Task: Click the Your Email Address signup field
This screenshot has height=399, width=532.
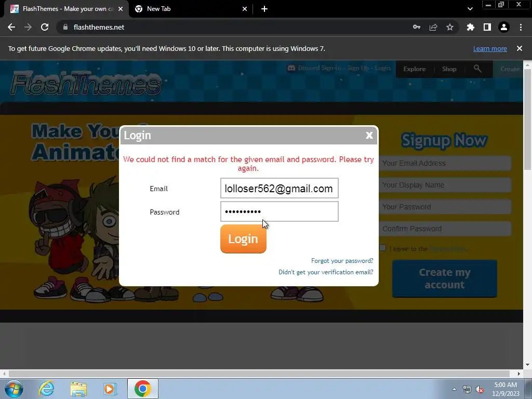Action: pos(445,163)
